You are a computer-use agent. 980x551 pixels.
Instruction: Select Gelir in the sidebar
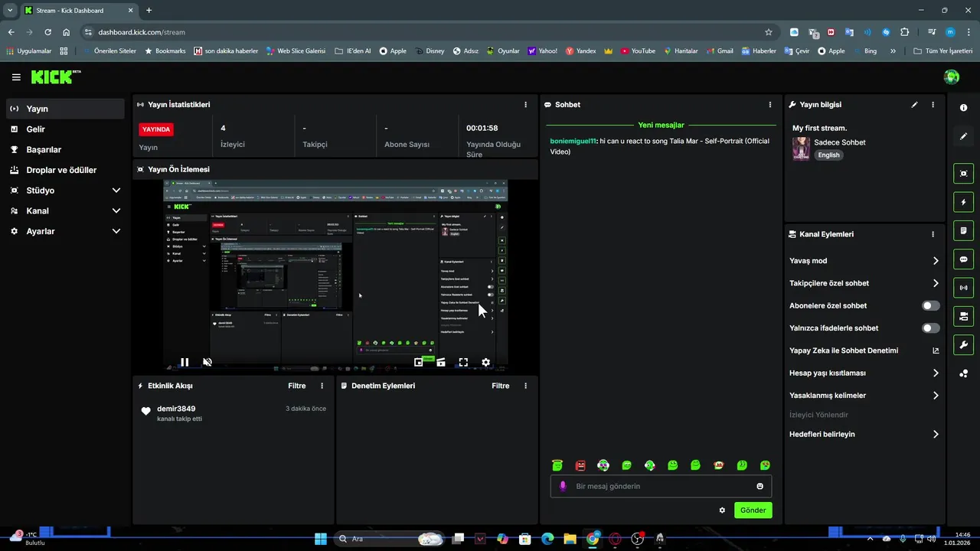point(65,129)
